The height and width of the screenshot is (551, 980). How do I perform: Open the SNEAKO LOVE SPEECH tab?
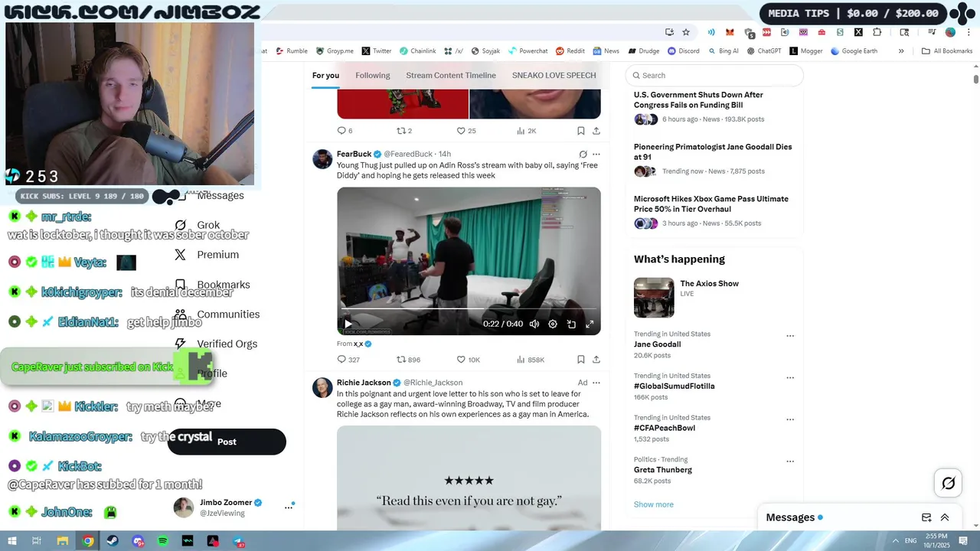554,75
